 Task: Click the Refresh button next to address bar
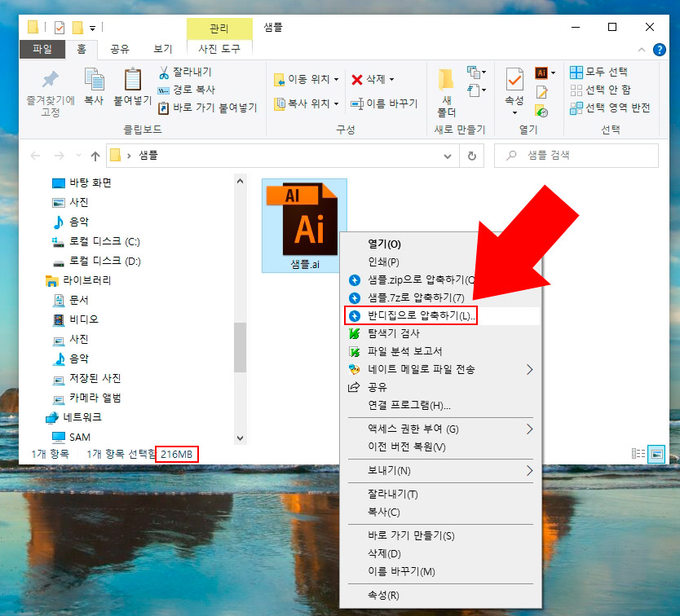coord(472,156)
